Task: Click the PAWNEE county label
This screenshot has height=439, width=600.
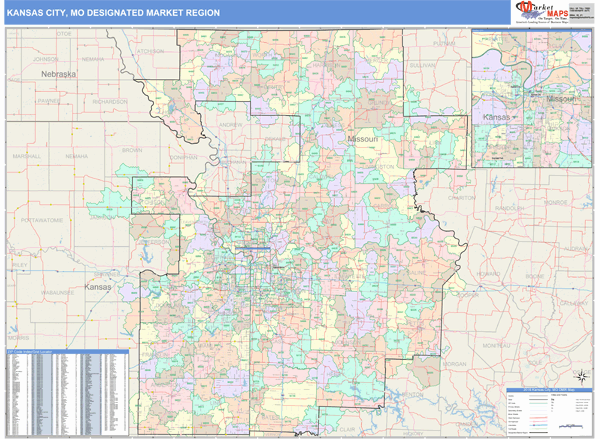Action: click(x=49, y=101)
